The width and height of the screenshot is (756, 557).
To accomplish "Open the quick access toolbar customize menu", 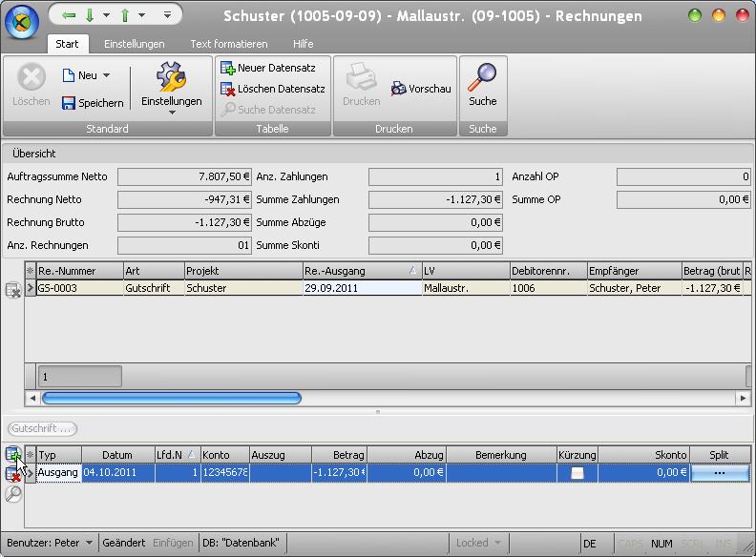I will (167, 15).
